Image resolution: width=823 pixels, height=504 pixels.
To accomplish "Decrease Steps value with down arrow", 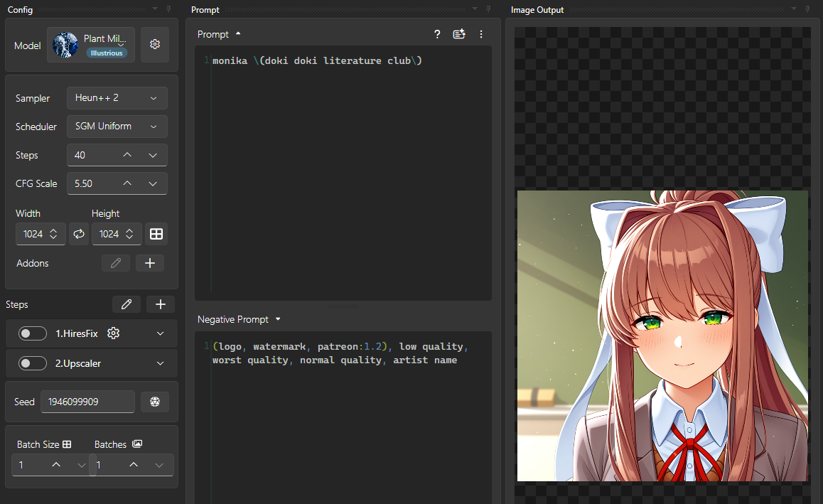I will point(153,155).
